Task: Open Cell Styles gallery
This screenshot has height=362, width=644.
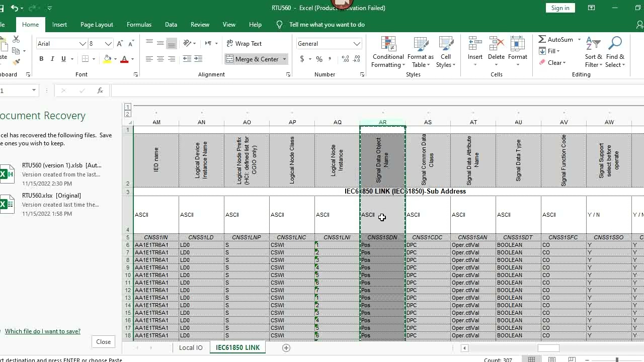Action: (x=446, y=52)
